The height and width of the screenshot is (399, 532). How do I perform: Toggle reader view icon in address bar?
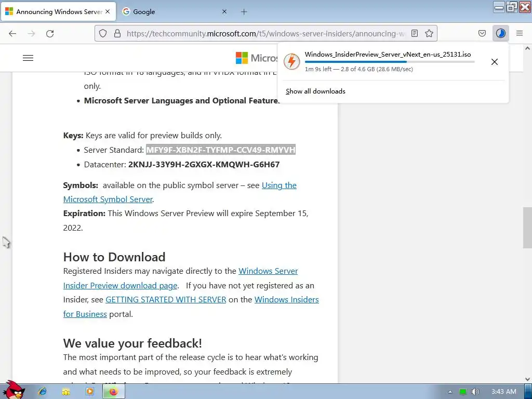tap(414, 33)
